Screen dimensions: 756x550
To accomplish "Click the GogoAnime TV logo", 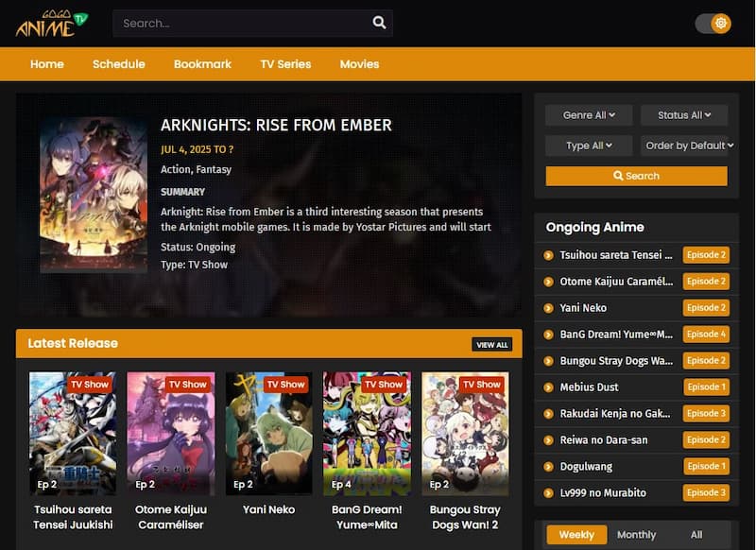I will coord(52,23).
